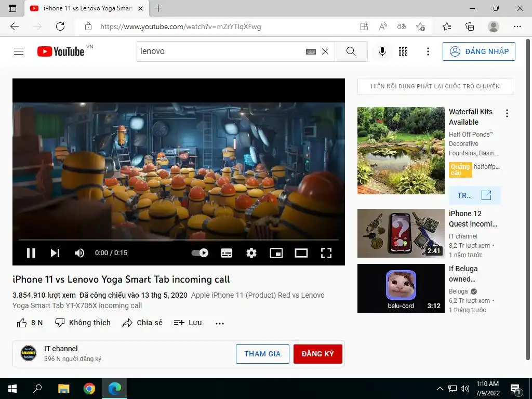Skip to next video in player
This screenshot has height=399, width=532.
(x=55, y=253)
